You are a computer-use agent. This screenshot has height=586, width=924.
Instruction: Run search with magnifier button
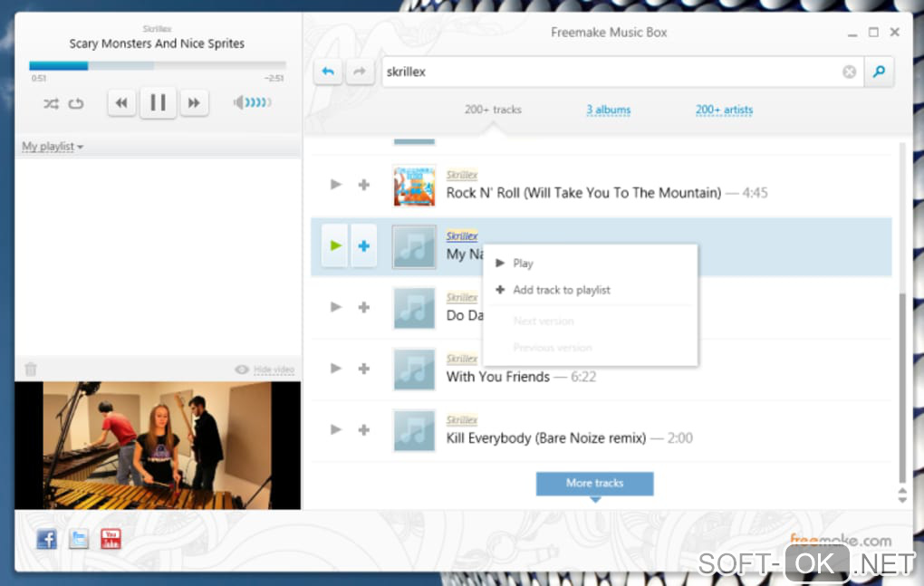880,72
